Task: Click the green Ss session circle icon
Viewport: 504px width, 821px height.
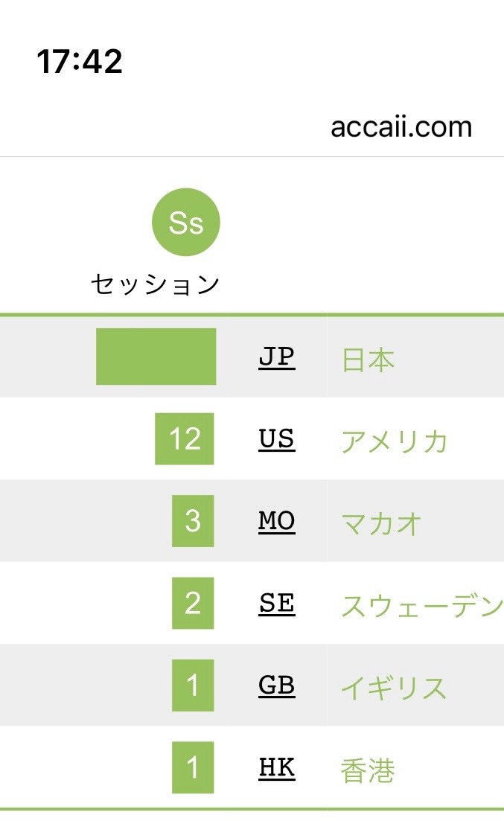Action: coord(185,222)
